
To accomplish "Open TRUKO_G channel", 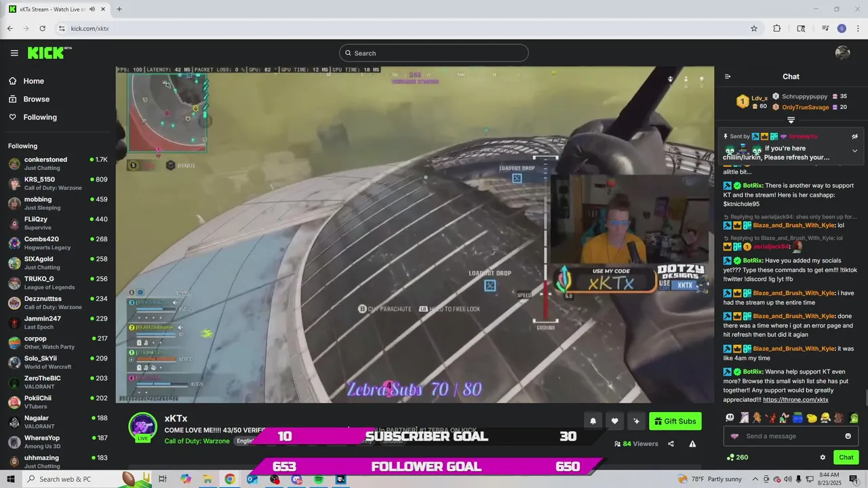I will tap(58, 283).
